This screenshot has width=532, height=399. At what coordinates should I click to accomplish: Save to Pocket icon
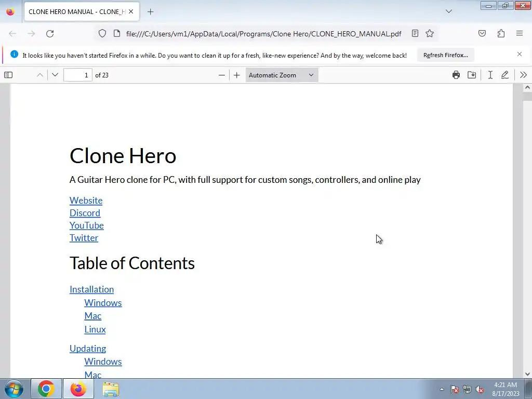(482, 33)
